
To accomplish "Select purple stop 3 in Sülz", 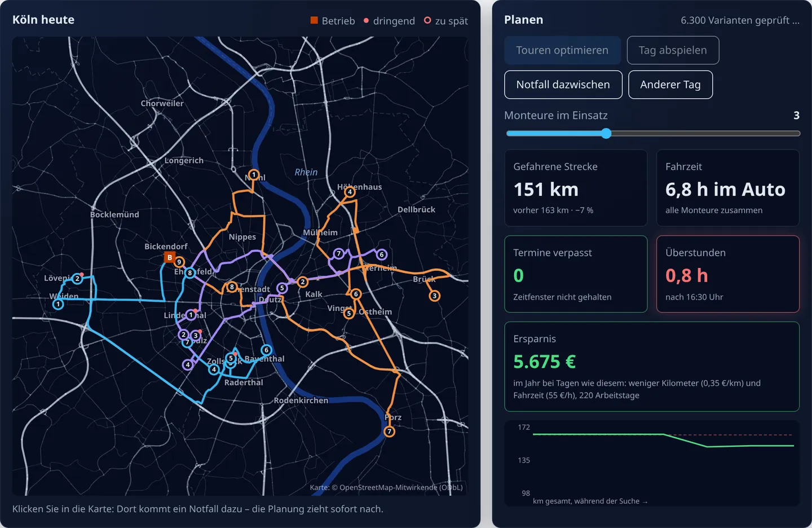I will tap(196, 336).
